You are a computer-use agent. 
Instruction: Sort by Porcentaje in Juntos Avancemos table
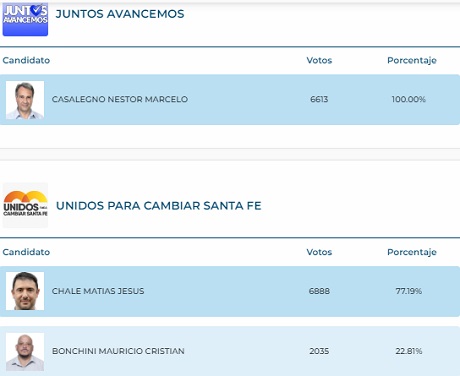(412, 61)
